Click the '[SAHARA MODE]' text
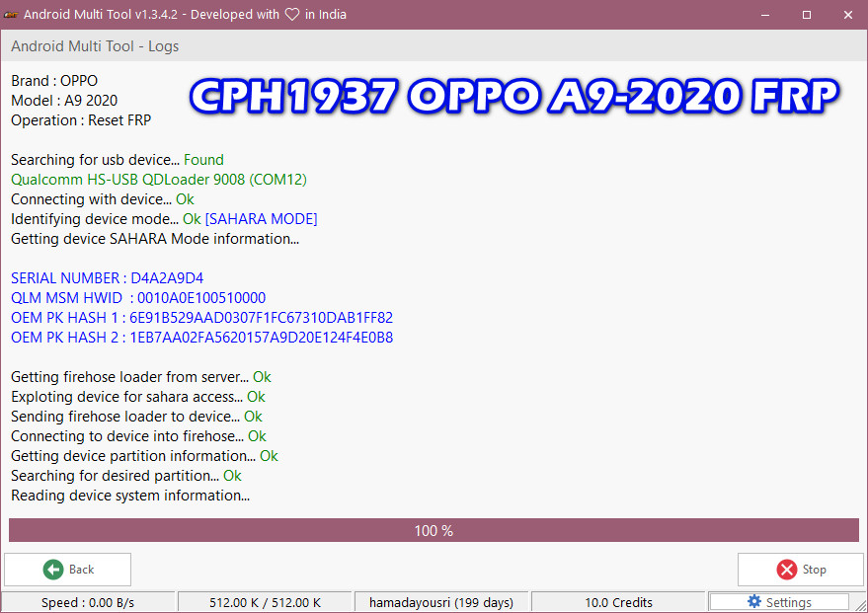The image size is (868, 613). click(x=262, y=219)
